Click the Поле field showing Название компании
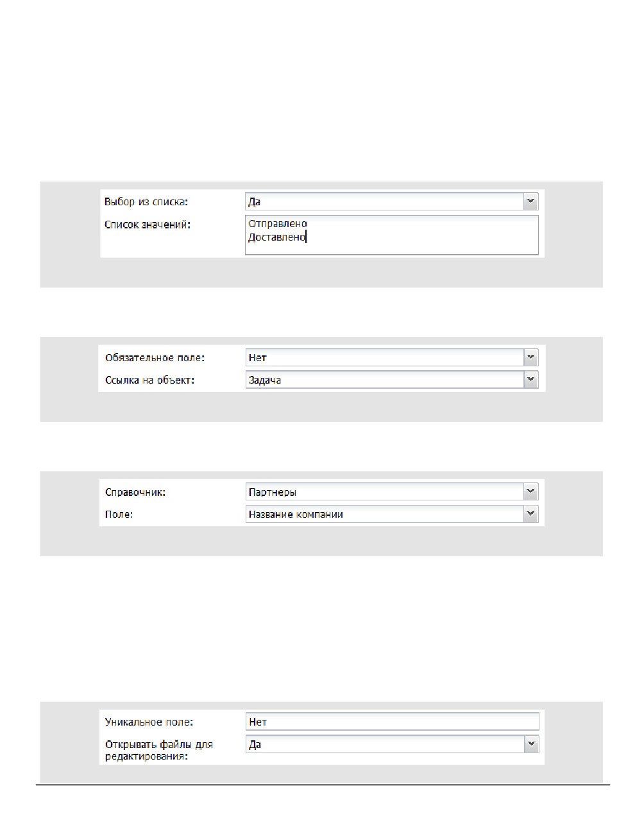The image size is (644, 834). coord(391,514)
